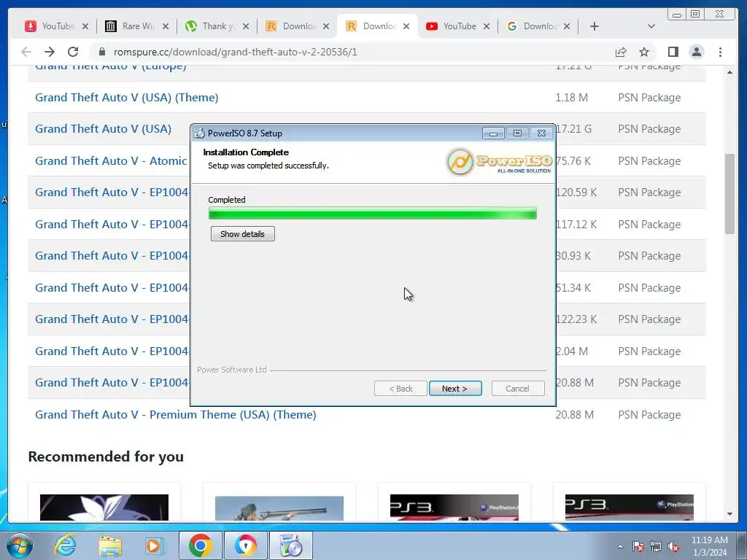The image size is (747, 560).
Task: Click the scrollbar up arrow
Action: [x=729, y=72]
